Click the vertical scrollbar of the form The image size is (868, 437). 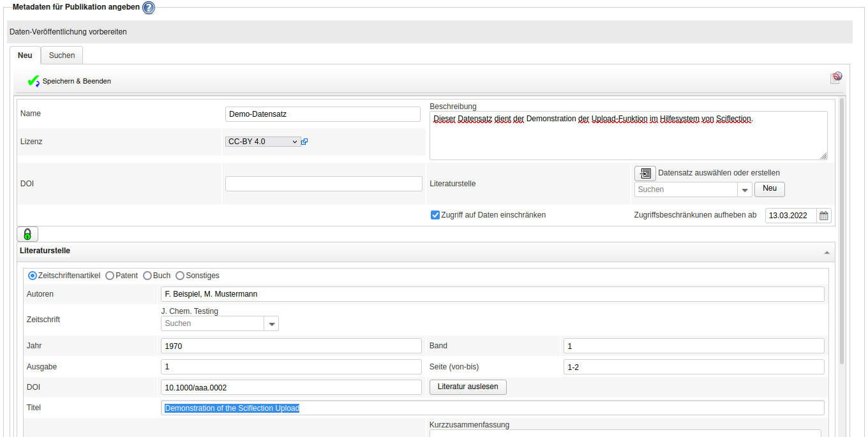(x=842, y=230)
